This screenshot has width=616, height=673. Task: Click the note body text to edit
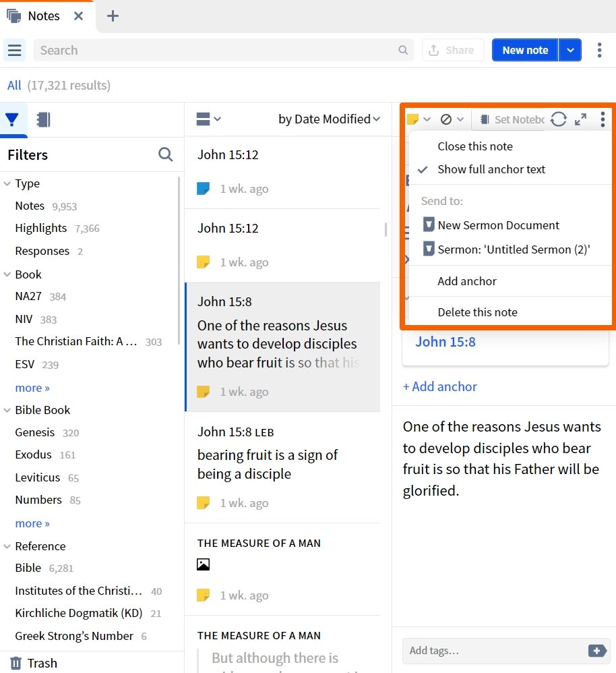pos(501,459)
